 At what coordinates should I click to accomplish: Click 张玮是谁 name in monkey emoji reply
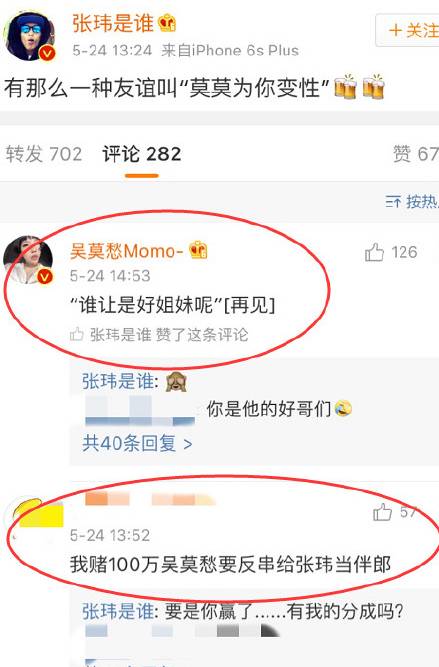[x=118, y=381]
